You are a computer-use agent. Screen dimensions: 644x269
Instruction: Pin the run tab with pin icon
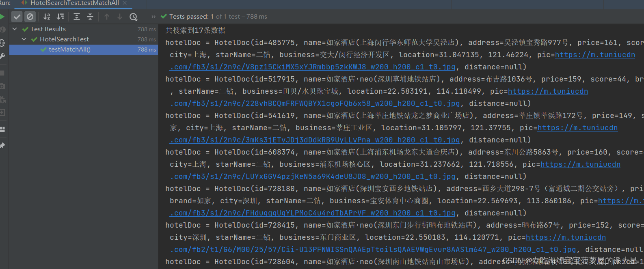(x=2, y=145)
